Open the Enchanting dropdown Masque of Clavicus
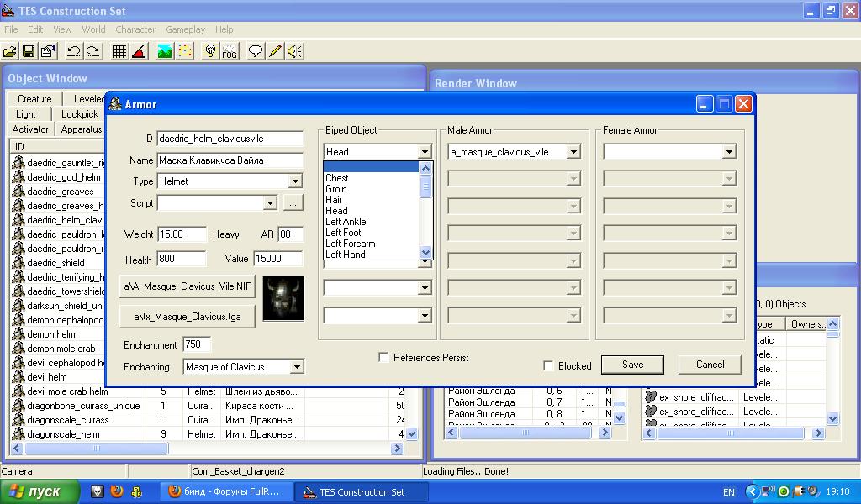The image size is (861, 504). [x=297, y=367]
